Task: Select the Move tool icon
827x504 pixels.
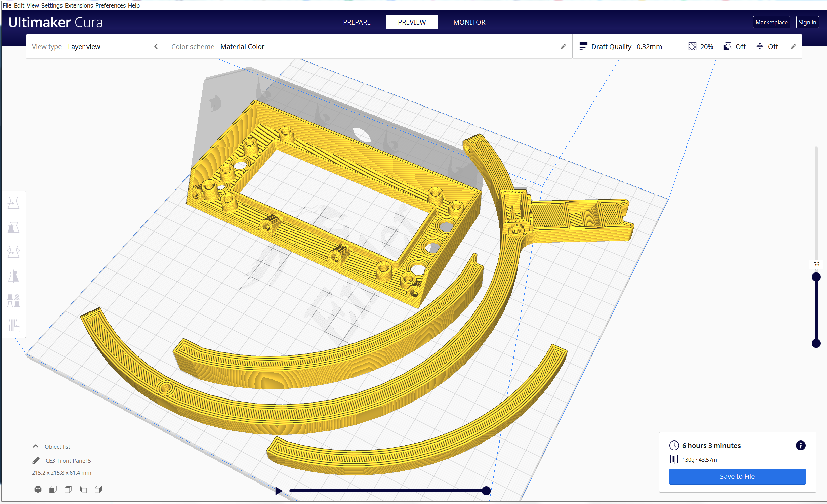Action: pos(14,203)
